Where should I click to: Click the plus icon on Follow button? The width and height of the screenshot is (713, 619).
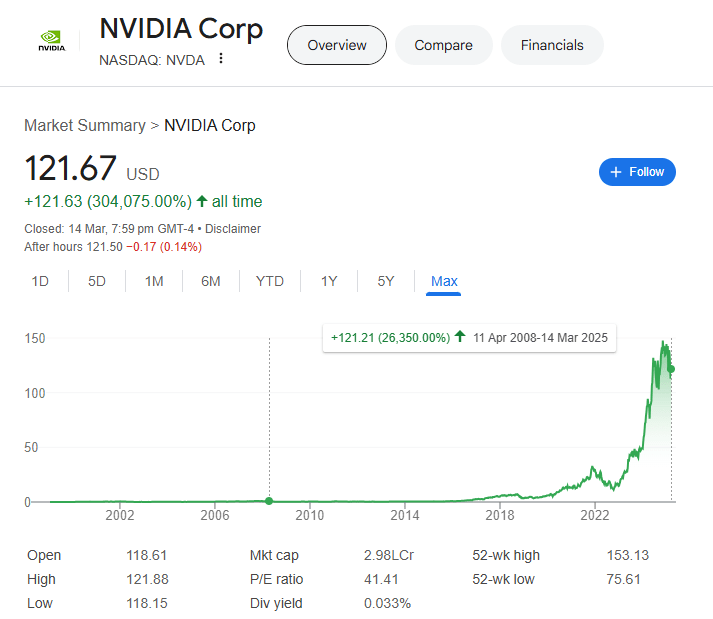[x=616, y=172]
